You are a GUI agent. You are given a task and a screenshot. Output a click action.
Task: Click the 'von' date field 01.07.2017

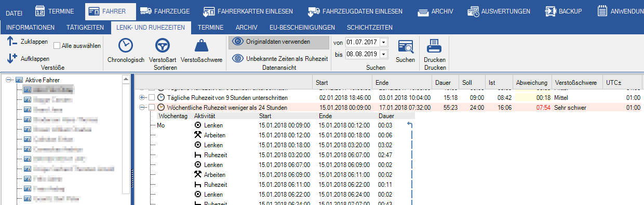tap(363, 42)
